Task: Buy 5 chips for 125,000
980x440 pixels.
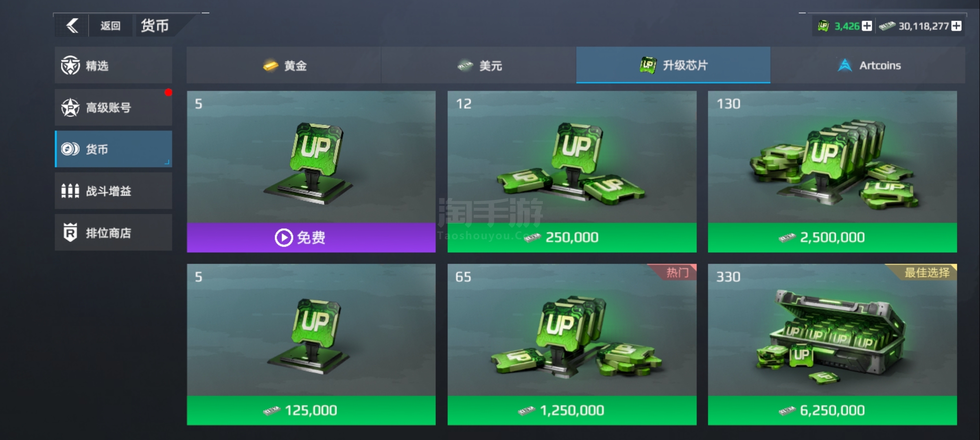Action: coord(311,410)
